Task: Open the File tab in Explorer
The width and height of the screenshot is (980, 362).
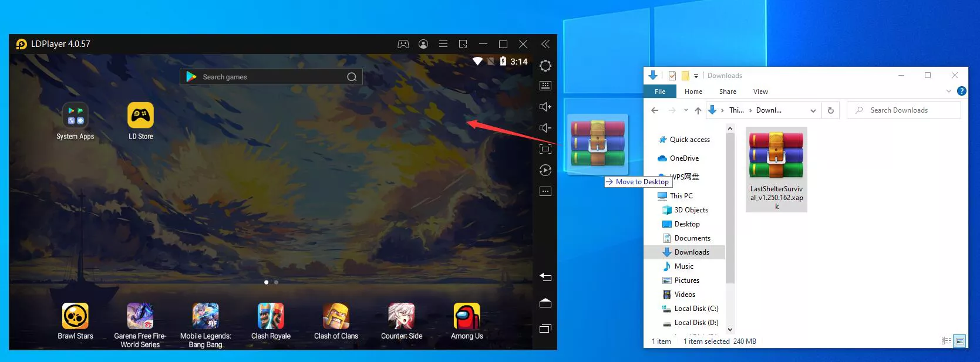Action: [660, 92]
